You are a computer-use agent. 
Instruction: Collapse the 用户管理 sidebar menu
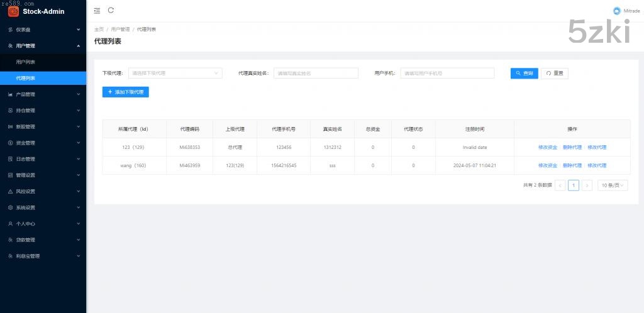[43, 46]
